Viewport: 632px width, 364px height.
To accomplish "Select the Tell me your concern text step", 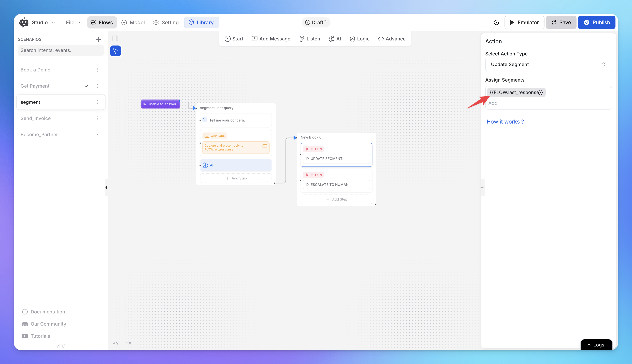I will (236, 120).
